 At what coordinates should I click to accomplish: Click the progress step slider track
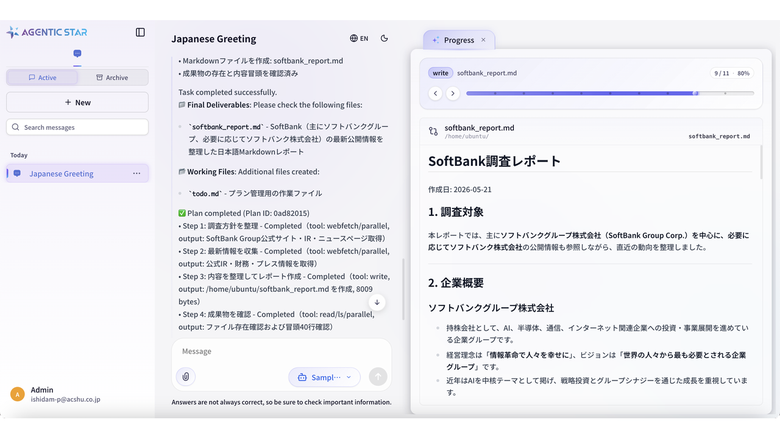[x=610, y=93]
